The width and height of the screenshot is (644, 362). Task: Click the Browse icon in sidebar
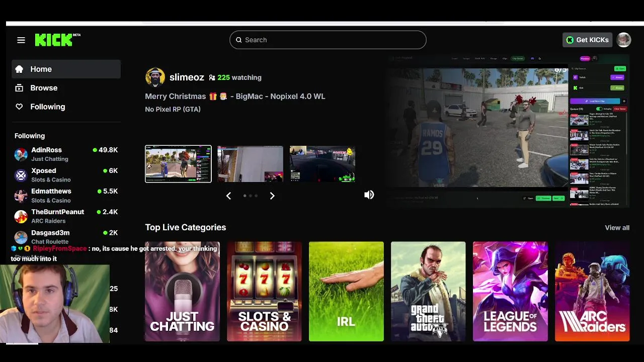click(x=19, y=88)
